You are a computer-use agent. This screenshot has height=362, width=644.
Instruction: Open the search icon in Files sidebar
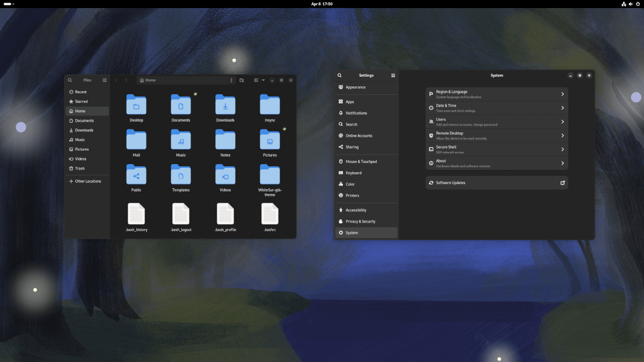pos(70,80)
